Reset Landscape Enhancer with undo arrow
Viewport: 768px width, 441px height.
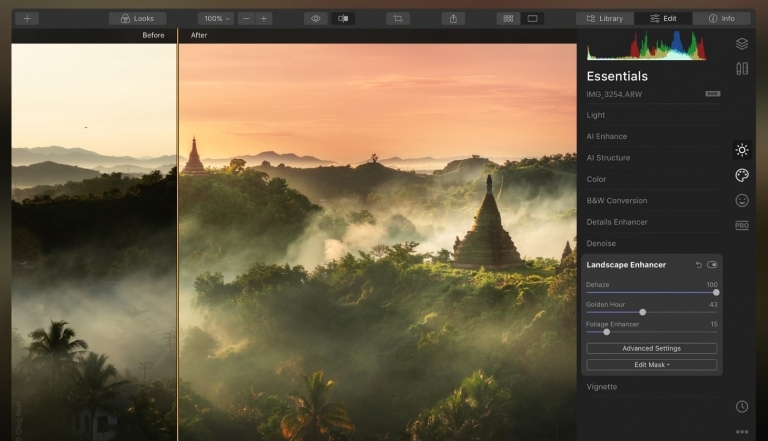click(698, 265)
